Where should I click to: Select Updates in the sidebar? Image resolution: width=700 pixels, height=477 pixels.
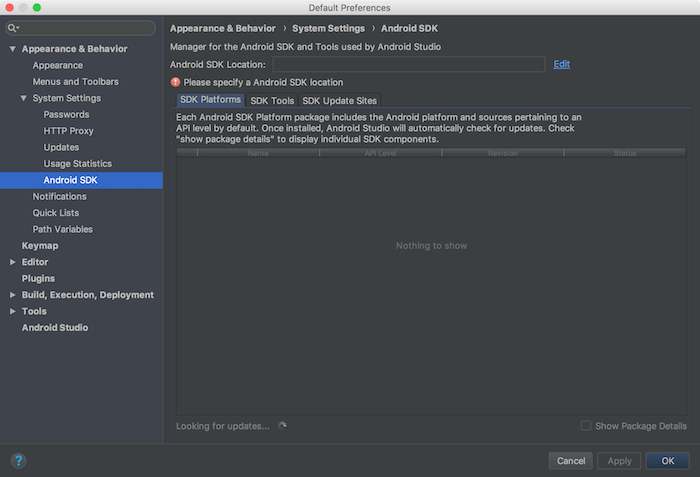61,147
